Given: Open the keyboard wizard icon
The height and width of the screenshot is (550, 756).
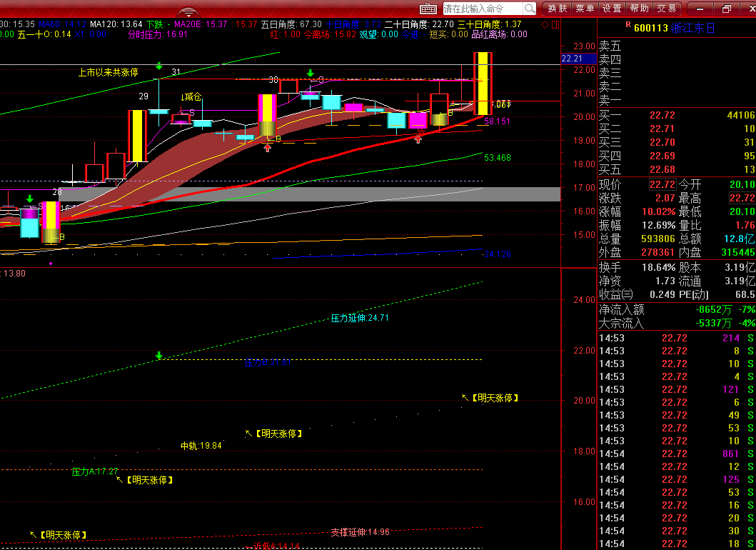Looking at the screenshot, I should [428, 9].
